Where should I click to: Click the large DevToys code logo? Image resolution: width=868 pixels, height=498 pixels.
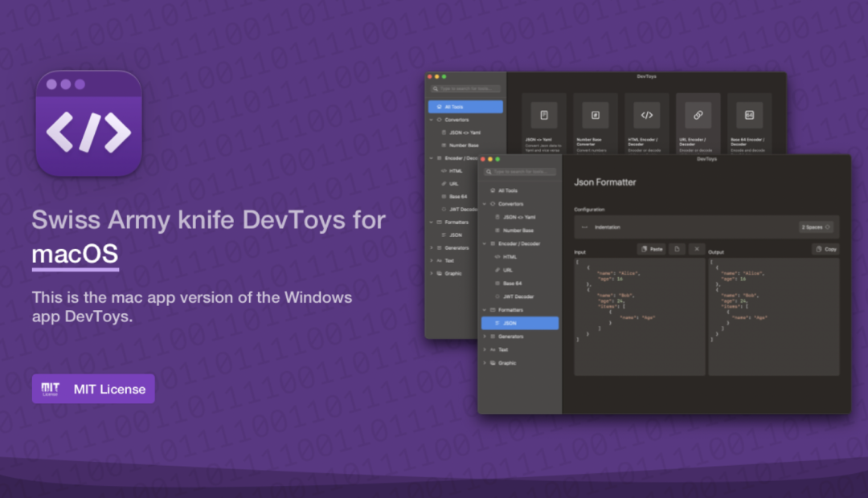[88, 124]
